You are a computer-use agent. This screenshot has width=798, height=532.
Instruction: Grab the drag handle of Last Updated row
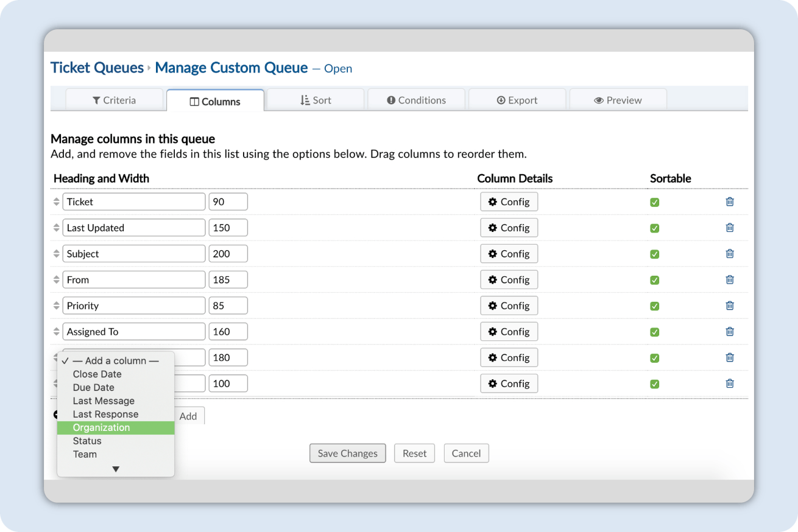point(56,228)
